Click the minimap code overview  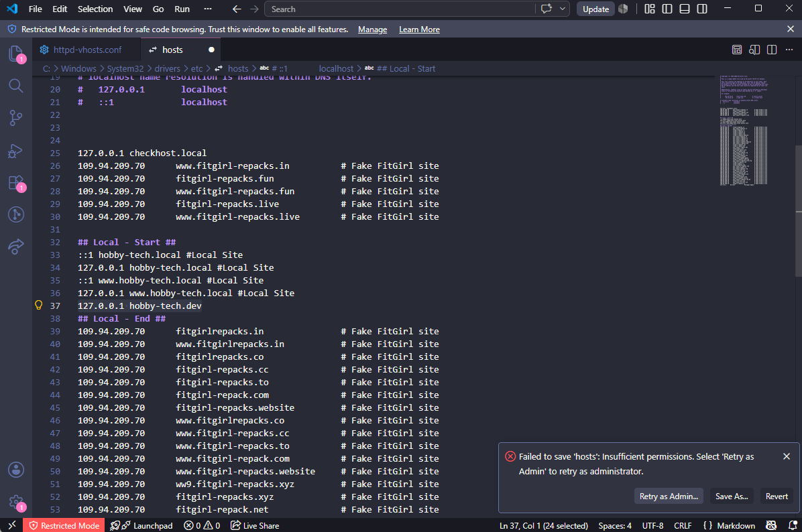click(x=743, y=130)
